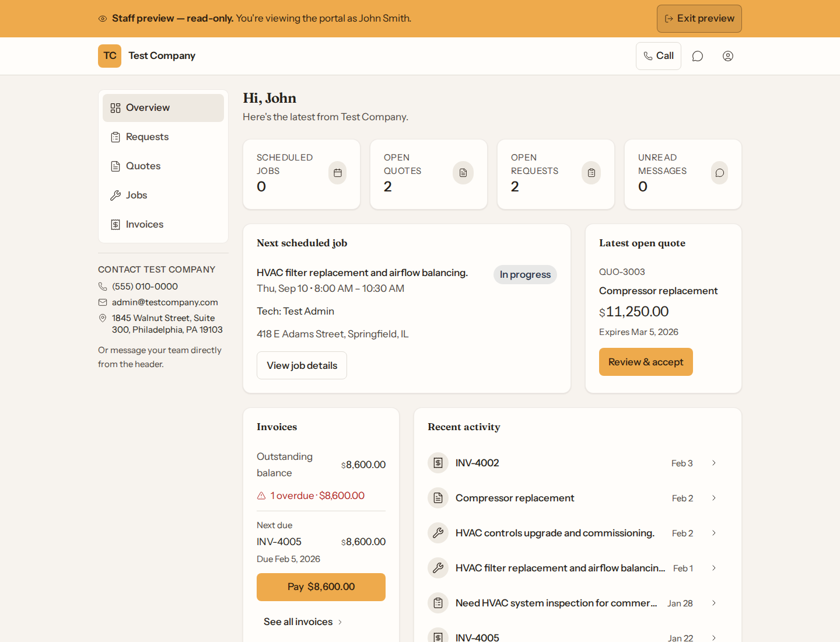Click the eye icon in Staff preview banner

[103, 19]
